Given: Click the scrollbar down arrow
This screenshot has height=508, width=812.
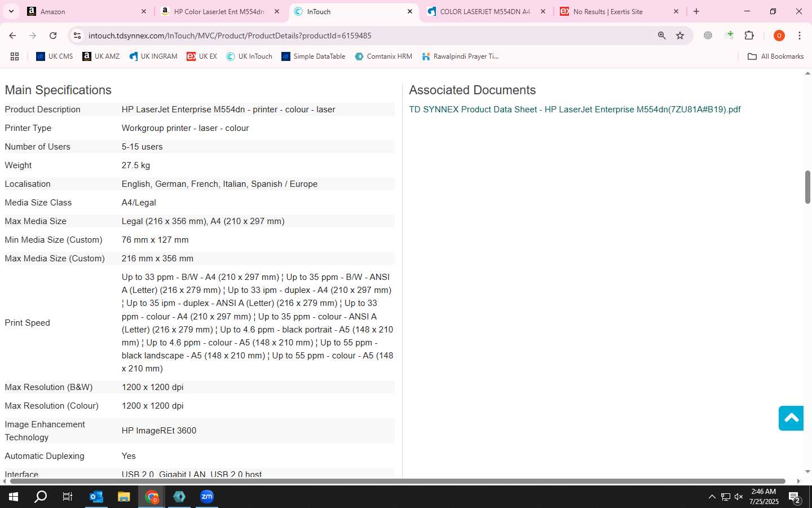Looking at the screenshot, I should click(807, 472).
